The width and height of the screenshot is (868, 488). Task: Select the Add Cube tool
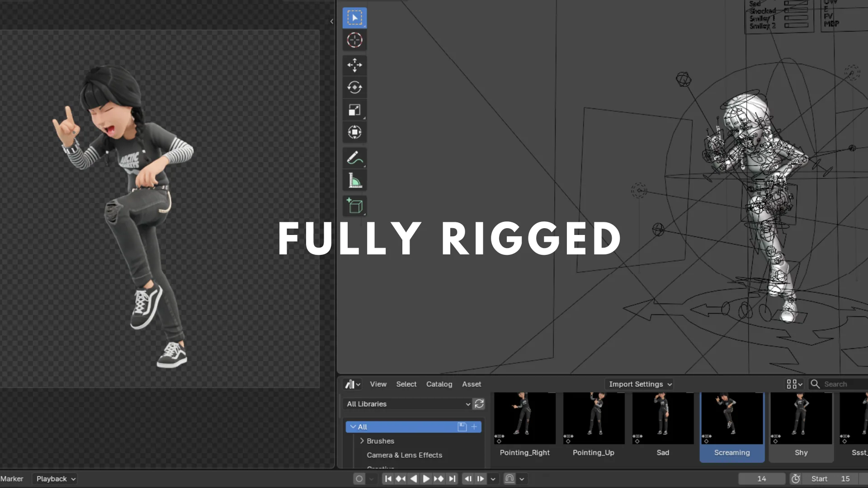pyautogui.click(x=354, y=206)
